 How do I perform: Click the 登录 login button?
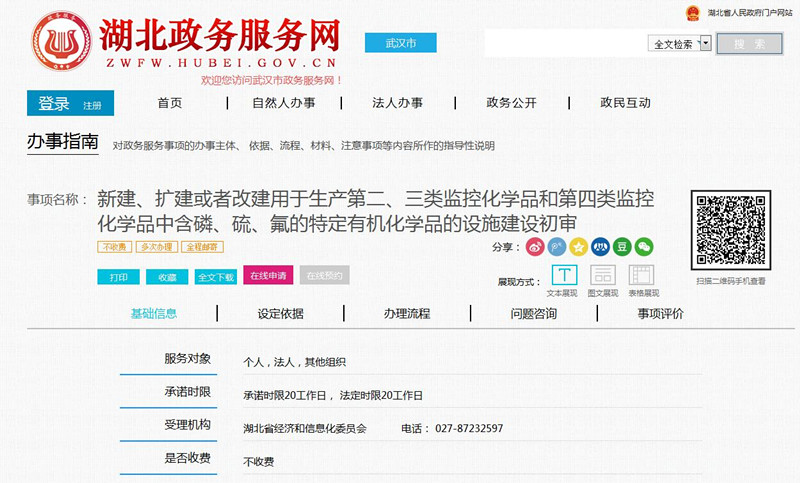(54, 103)
